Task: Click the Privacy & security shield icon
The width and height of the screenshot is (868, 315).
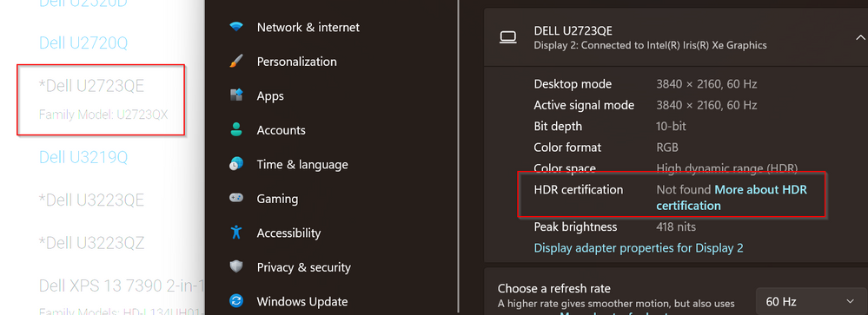Action: tap(236, 267)
